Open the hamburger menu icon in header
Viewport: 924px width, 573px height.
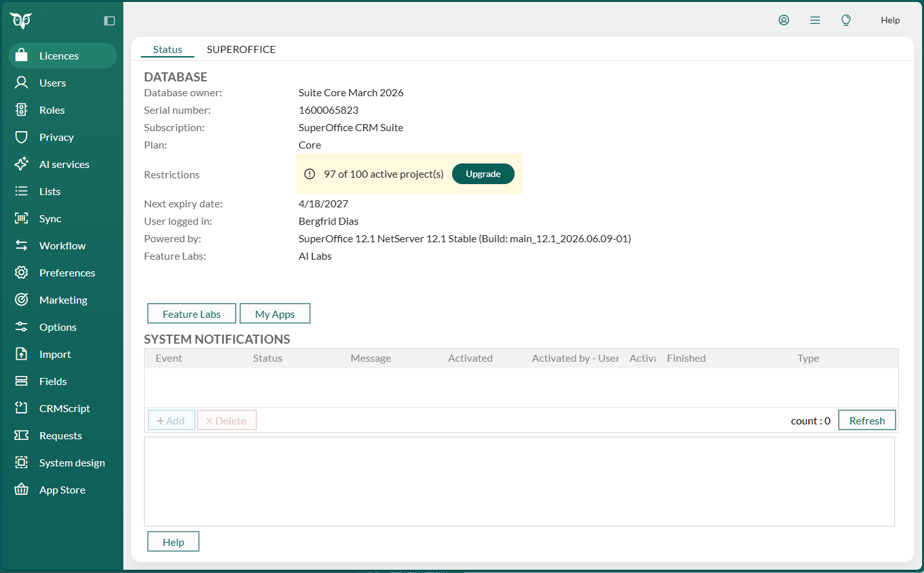coord(815,20)
